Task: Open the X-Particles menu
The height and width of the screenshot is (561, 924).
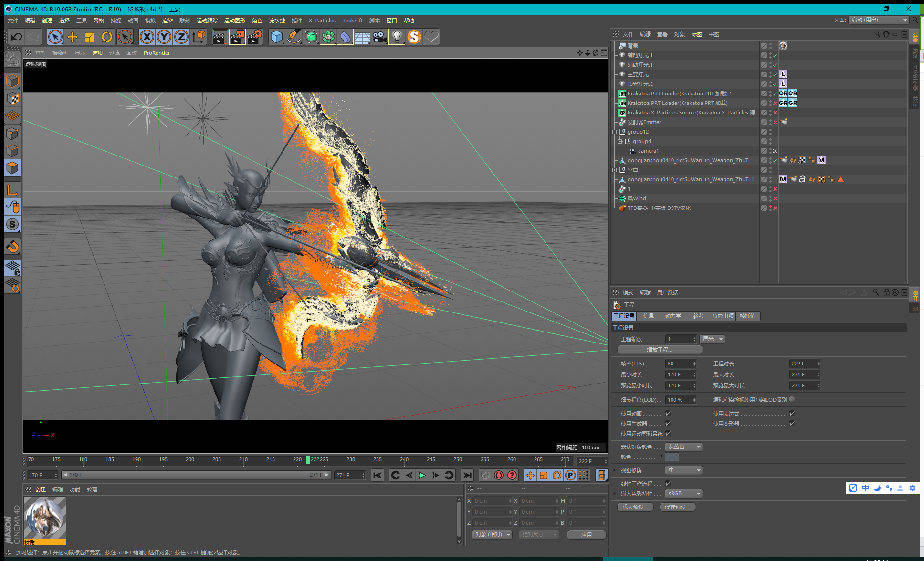Action: pos(322,21)
